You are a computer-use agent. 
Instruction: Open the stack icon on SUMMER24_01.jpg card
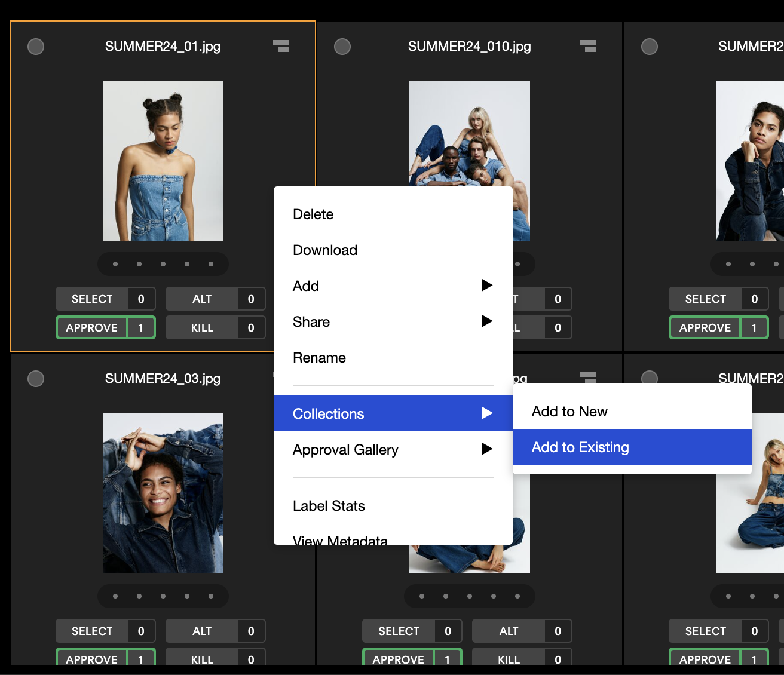pyautogui.click(x=281, y=46)
